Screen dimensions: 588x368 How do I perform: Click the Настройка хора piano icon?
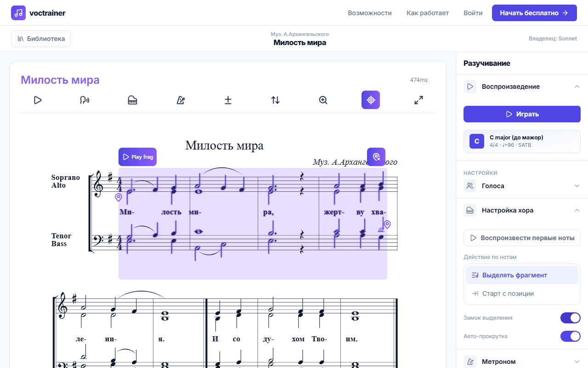click(470, 210)
